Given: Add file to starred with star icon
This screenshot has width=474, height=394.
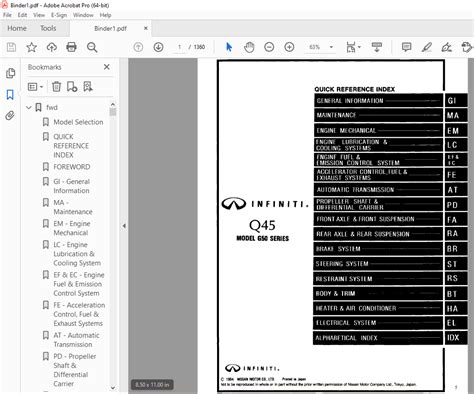Looking at the screenshot, I should (x=32, y=47).
